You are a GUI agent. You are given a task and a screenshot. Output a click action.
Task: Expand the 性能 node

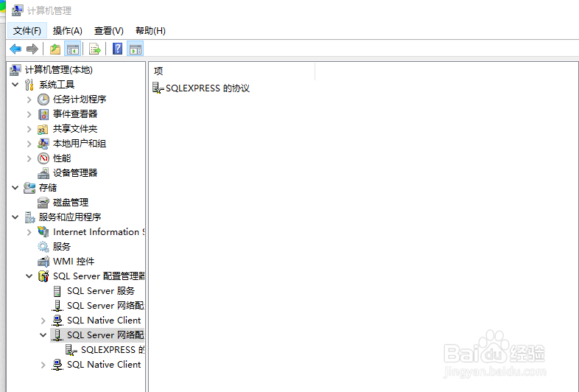[29, 158]
